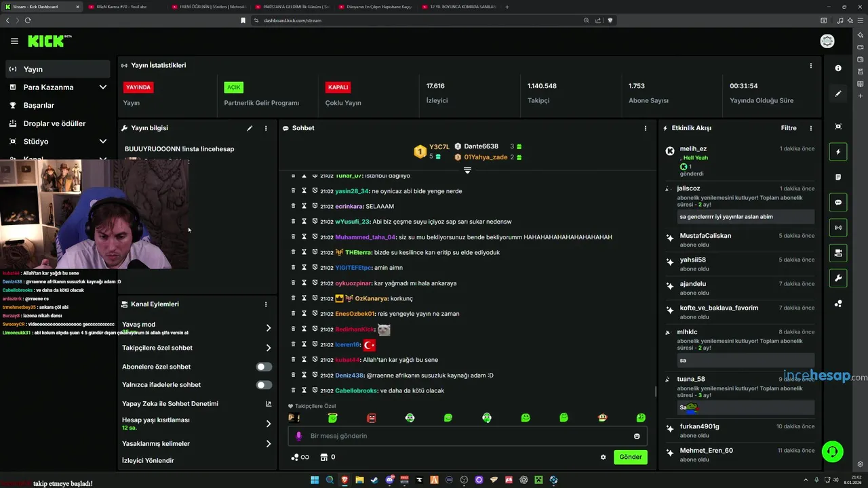This screenshot has height=488, width=868.
Task: Select Başarılar in left sidebar
Action: (58, 105)
